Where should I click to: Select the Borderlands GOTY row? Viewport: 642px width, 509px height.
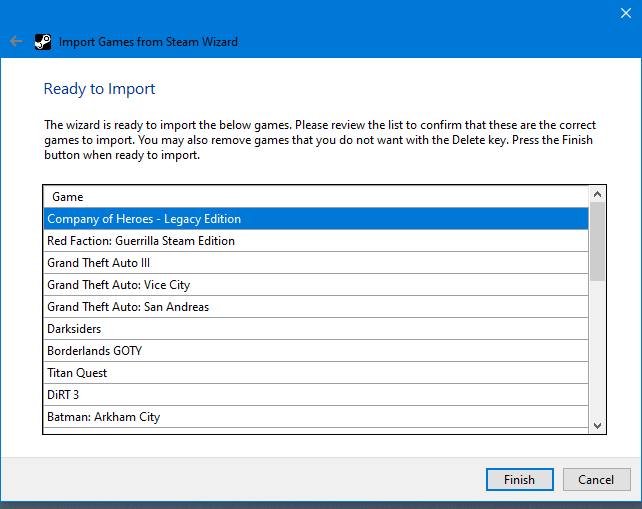click(316, 351)
